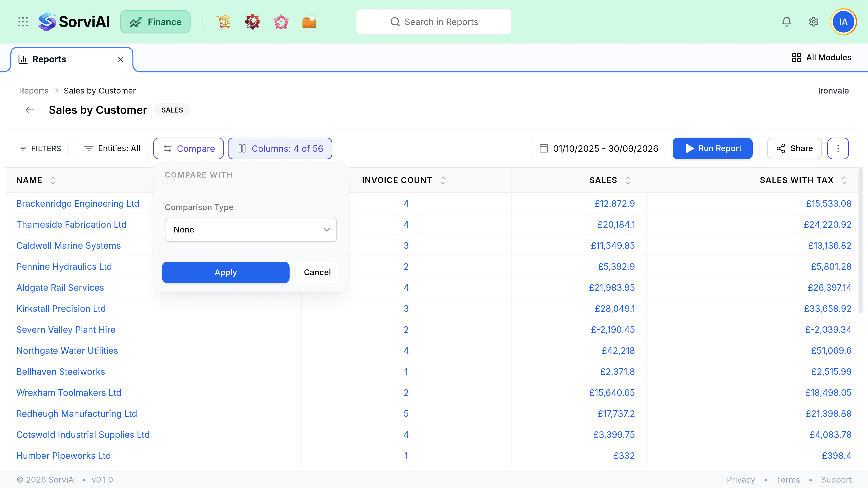Switch to the Reports tab
868x488 pixels.
point(72,60)
